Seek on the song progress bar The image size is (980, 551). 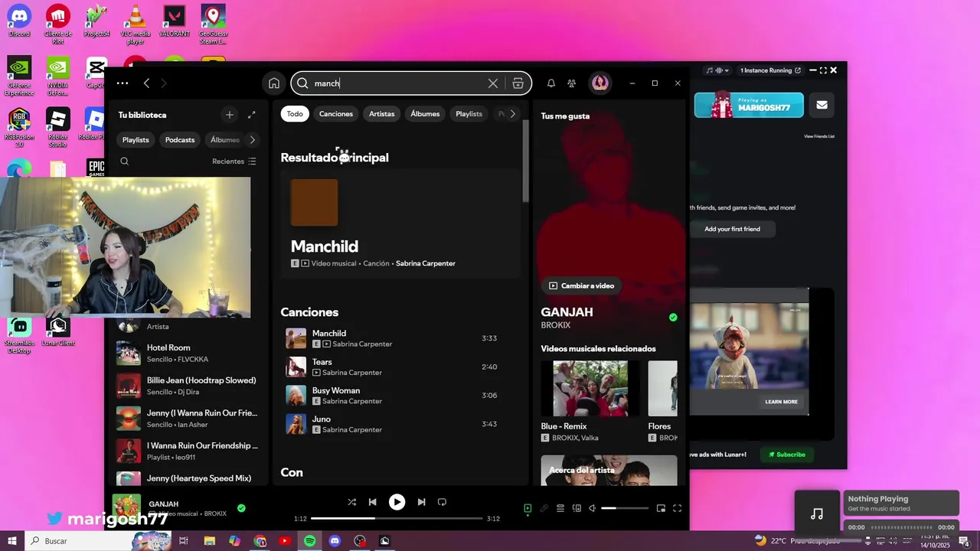pyautogui.click(x=397, y=519)
